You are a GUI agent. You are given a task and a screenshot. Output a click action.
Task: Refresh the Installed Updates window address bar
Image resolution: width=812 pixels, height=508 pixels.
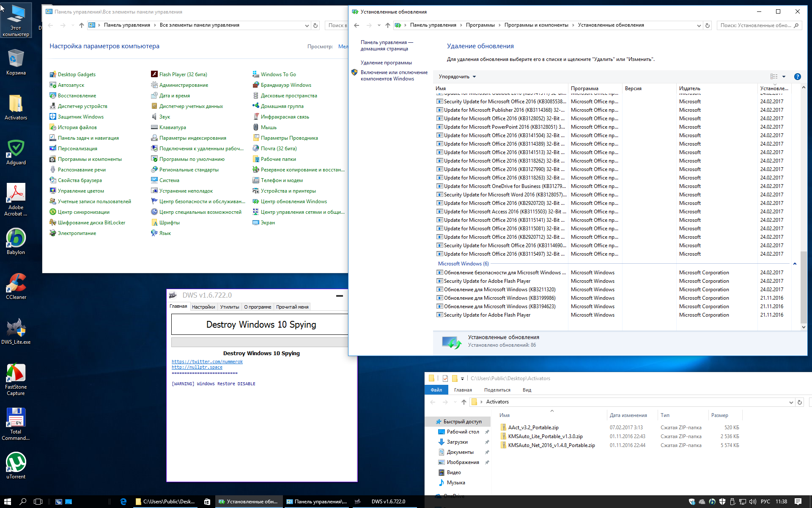point(707,25)
